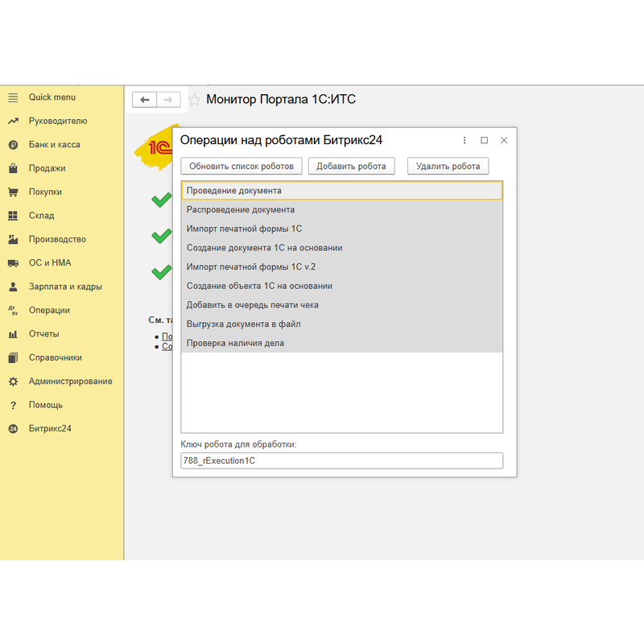This screenshot has width=644, height=644.
Task: Open the Операции section in sidebar
Action: pos(49,311)
